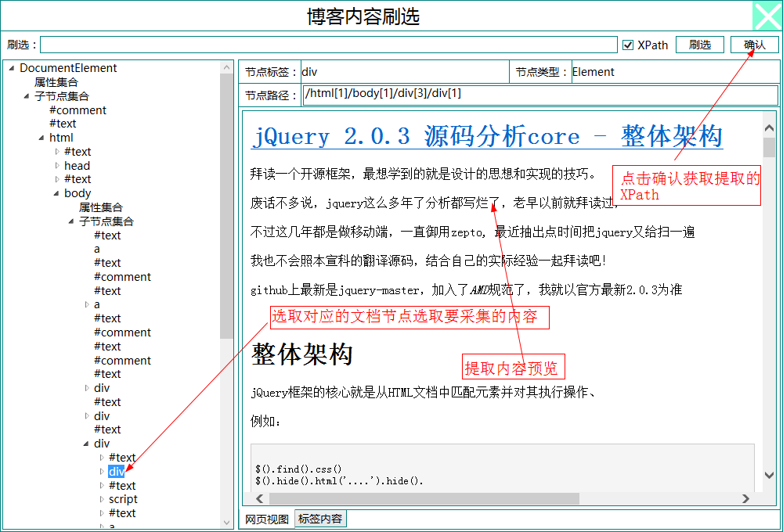783x532 pixels.
Task: Click the 确认 button
Action: [754, 45]
